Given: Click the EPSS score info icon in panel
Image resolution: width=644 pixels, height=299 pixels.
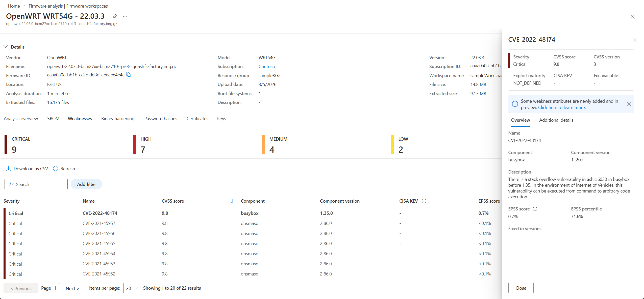Looking at the screenshot, I should point(535,209).
